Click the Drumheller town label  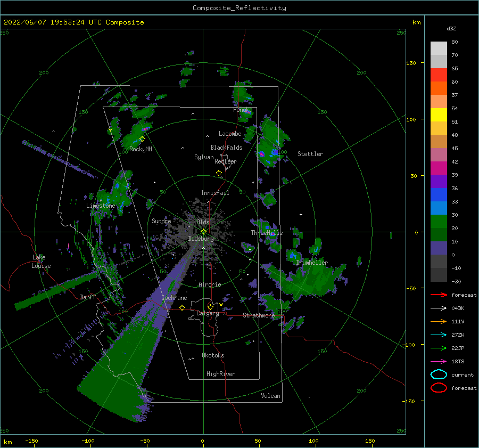312,263
